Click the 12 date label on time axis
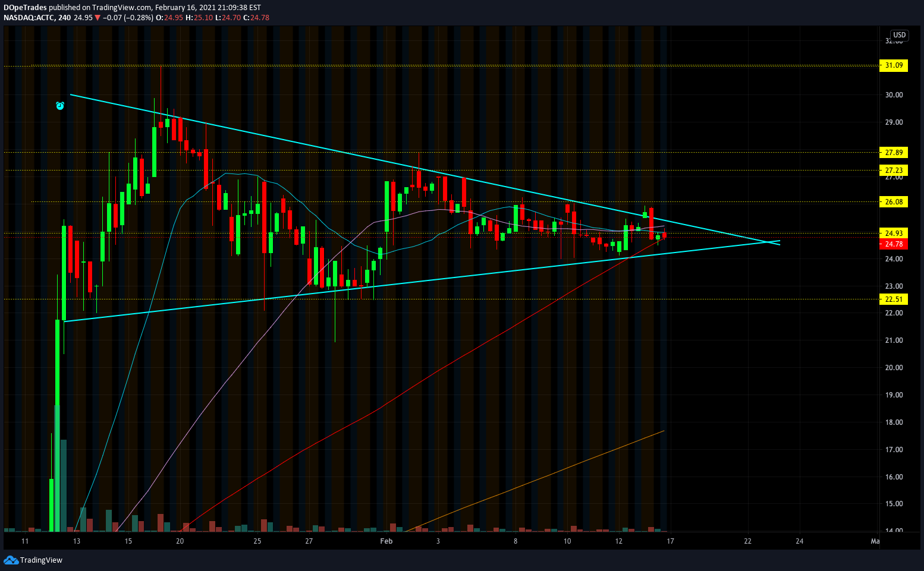 click(619, 541)
